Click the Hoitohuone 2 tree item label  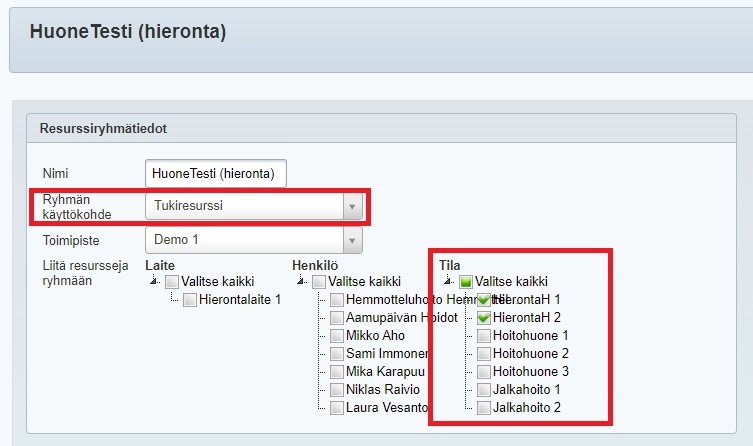(x=530, y=353)
